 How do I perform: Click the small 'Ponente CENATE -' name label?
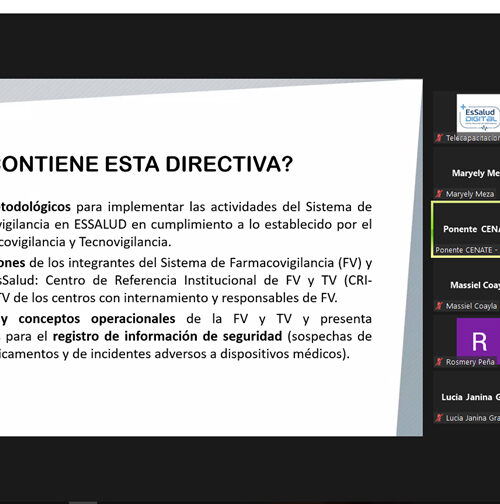click(467, 250)
